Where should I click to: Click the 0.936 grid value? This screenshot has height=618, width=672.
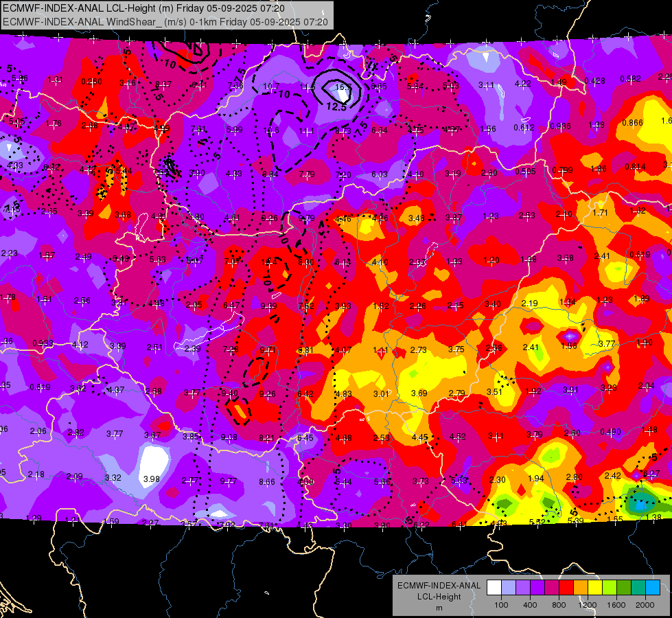click(561, 126)
